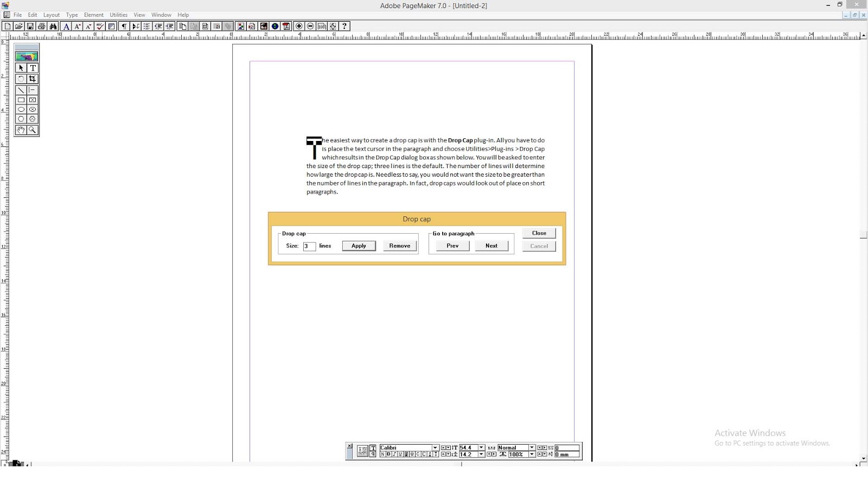Toggle italic in the control palette
868x488 pixels.
394,454
